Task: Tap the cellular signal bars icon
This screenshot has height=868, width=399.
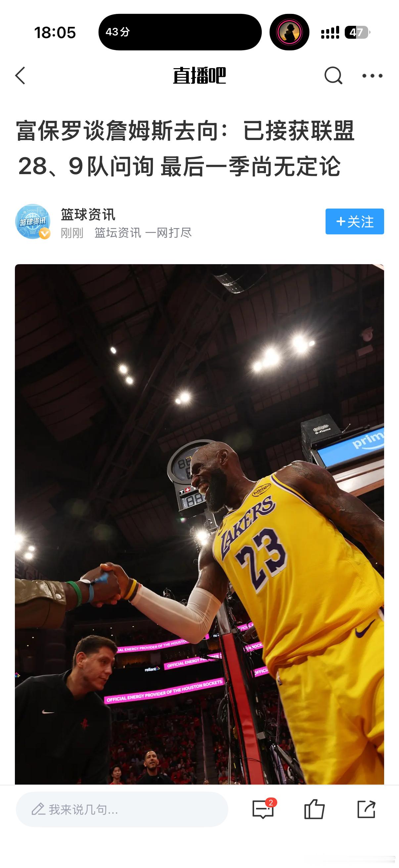Action: 330,32
